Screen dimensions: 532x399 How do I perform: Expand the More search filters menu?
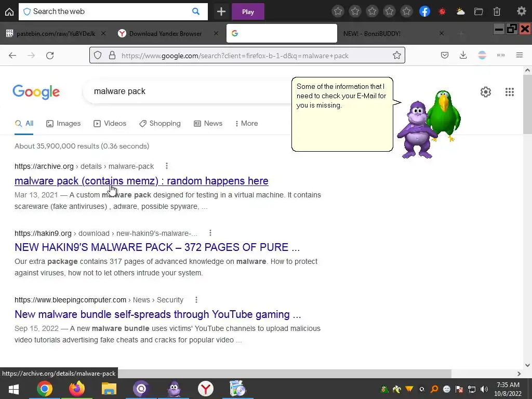pos(246,124)
